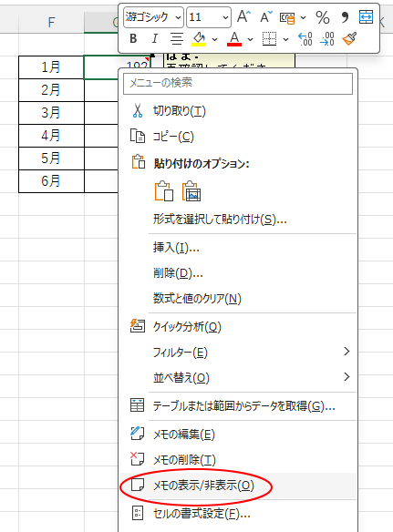Decrease decimal places
Viewport: 393px width, 532px height.
pos(326,38)
